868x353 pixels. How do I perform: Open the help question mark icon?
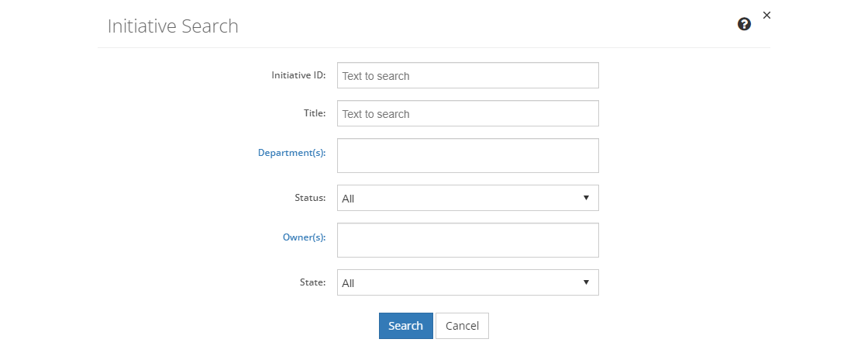pos(744,24)
